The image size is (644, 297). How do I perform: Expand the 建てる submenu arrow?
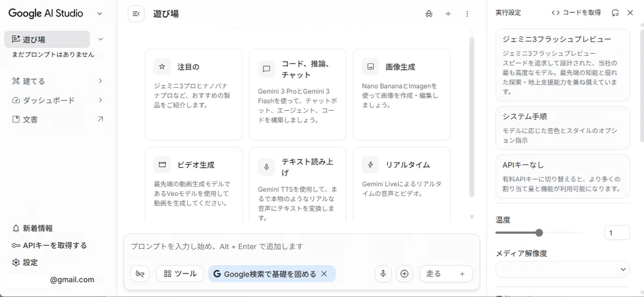[100, 81]
